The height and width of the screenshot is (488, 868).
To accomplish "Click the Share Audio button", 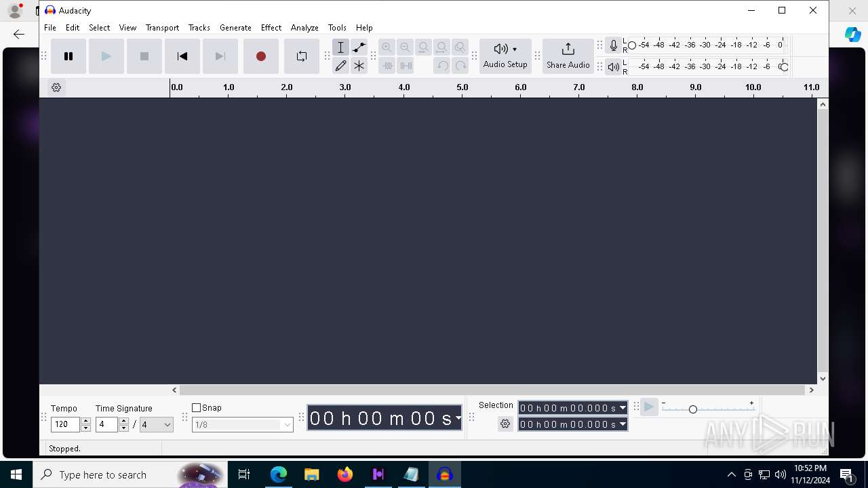I will 568,56.
